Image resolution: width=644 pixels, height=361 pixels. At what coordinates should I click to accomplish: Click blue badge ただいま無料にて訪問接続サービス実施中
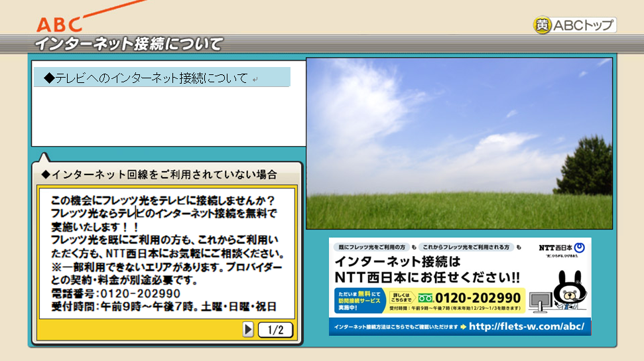point(359,301)
